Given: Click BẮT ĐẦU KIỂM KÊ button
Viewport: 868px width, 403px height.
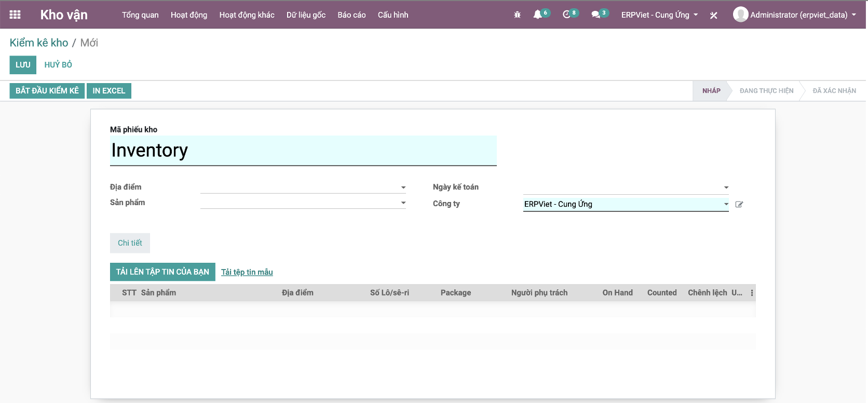Looking at the screenshot, I should [47, 91].
